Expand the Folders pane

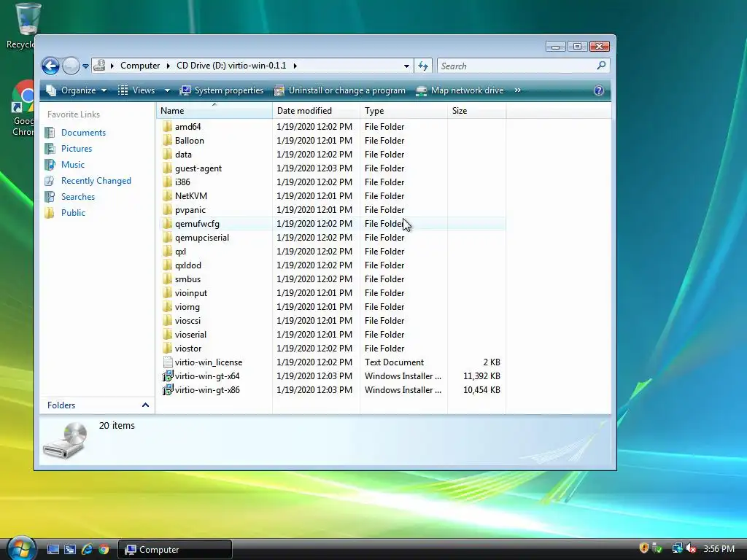point(145,405)
